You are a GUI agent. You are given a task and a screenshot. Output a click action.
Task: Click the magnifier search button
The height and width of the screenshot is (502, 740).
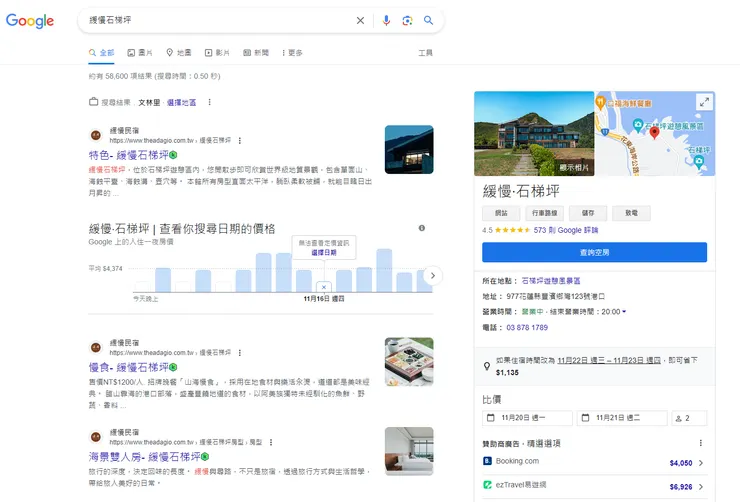[x=428, y=20]
